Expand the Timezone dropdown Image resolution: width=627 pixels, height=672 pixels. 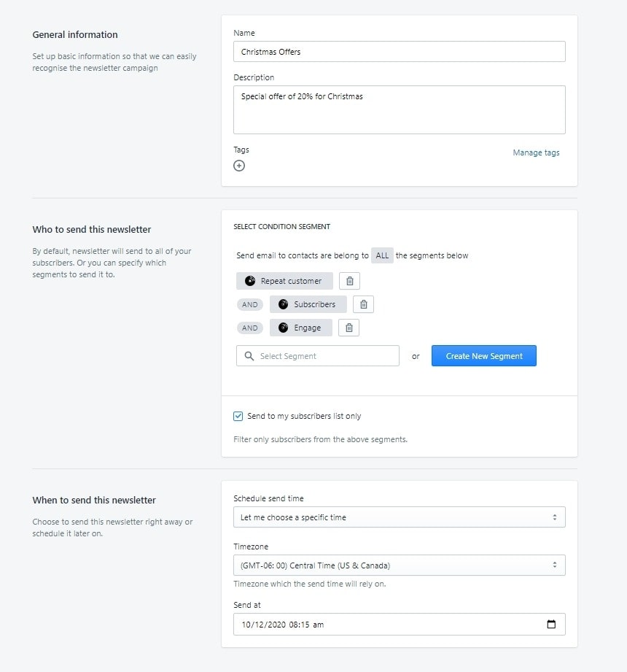tap(399, 565)
